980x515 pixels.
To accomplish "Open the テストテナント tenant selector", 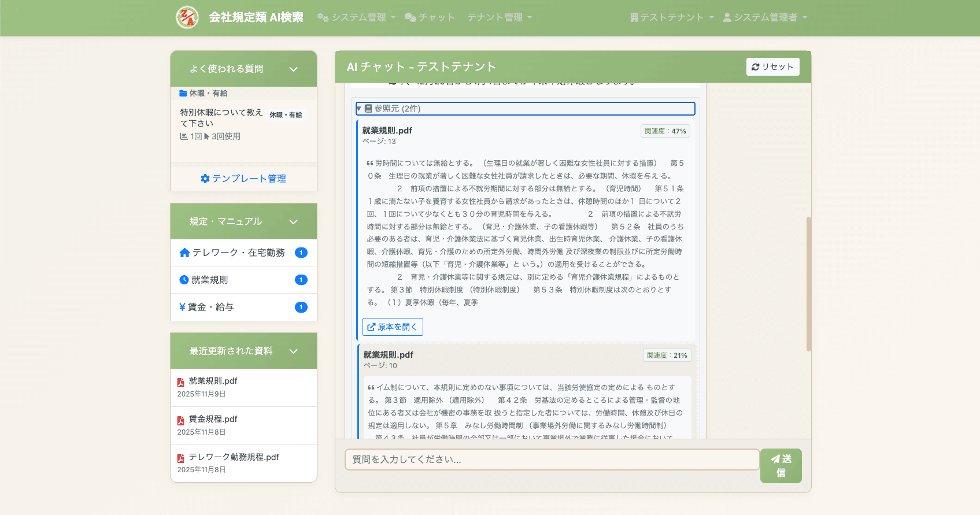I will click(672, 17).
